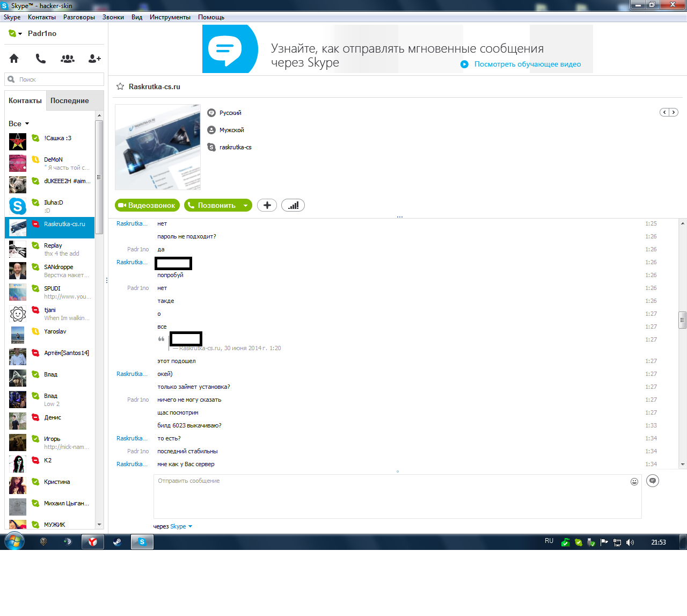687x616 pixels.
Task: Click the video camera Видеозвонок button
Action: (x=147, y=205)
